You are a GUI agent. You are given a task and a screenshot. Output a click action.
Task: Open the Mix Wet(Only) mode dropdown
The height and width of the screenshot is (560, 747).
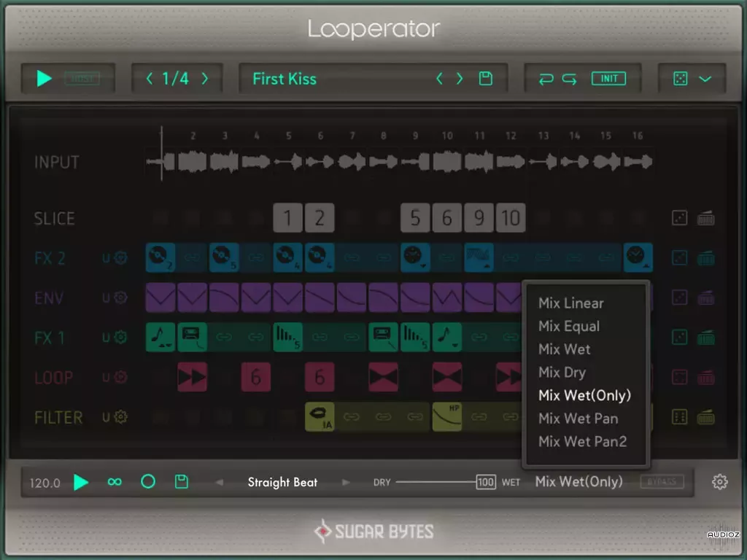pyautogui.click(x=578, y=482)
